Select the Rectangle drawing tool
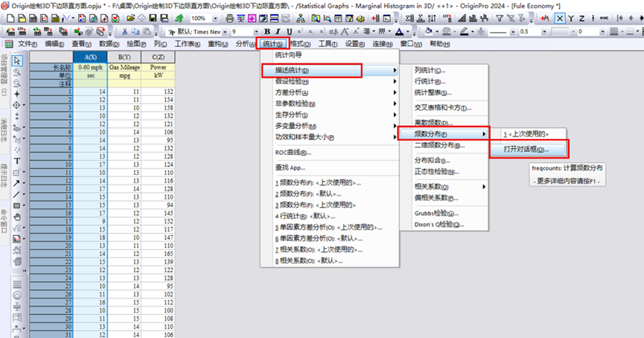Viewport: 644px width, 338px height. [17, 205]
